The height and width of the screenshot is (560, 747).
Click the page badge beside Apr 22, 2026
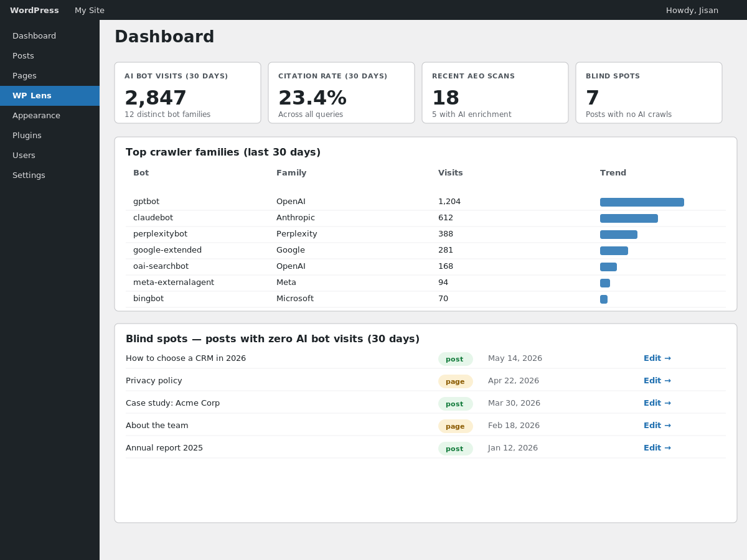pyautogui.click(x=456, y=381)
